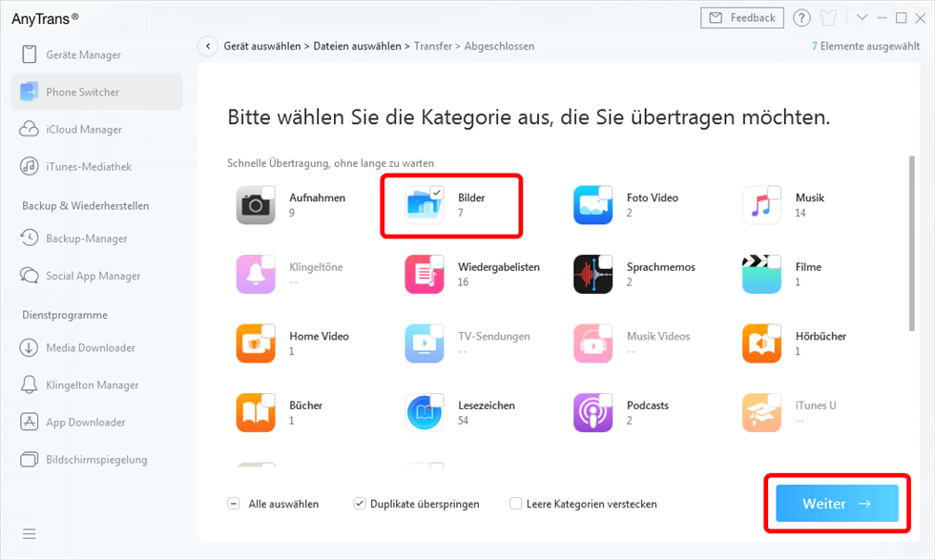Uncheck Duplikate überspringen

point(360,504)
